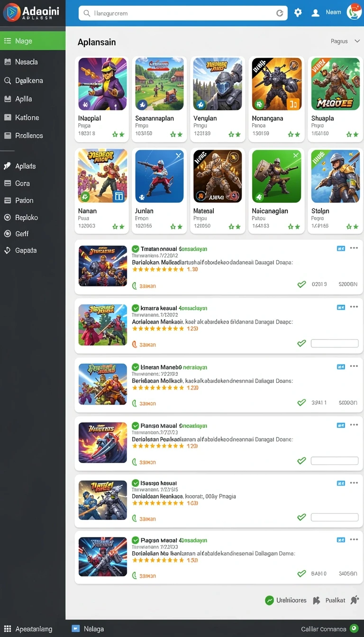Screen dimensions: 364x637
Task: Select the Nlage sidebar item
Action: click(33, 41)
